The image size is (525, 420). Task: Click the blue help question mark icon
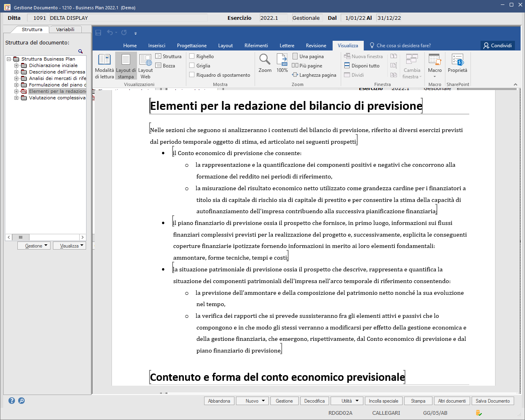[12, 401]
